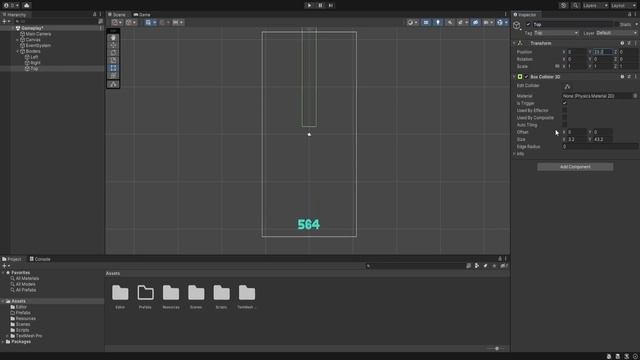The height and width of the screenshot is (360, 640).
Task: Click the global search magnifier icon
Action: coord(576,5)
